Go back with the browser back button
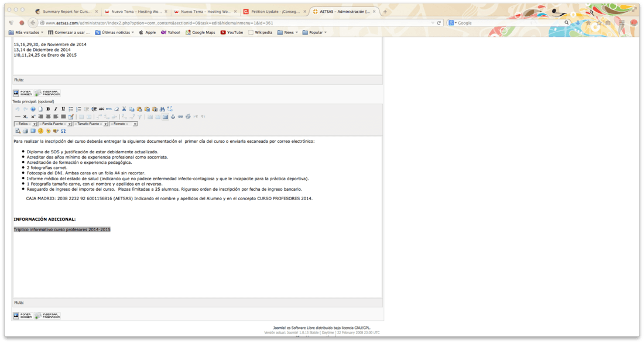Viewport: 644px width, 343px height. pyautogui.click(x=33, y=23)
